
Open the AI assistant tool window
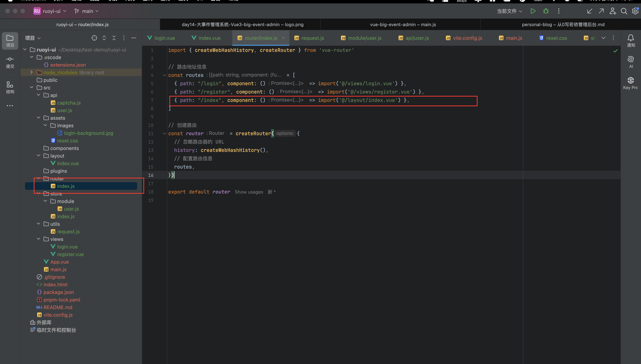631,62
